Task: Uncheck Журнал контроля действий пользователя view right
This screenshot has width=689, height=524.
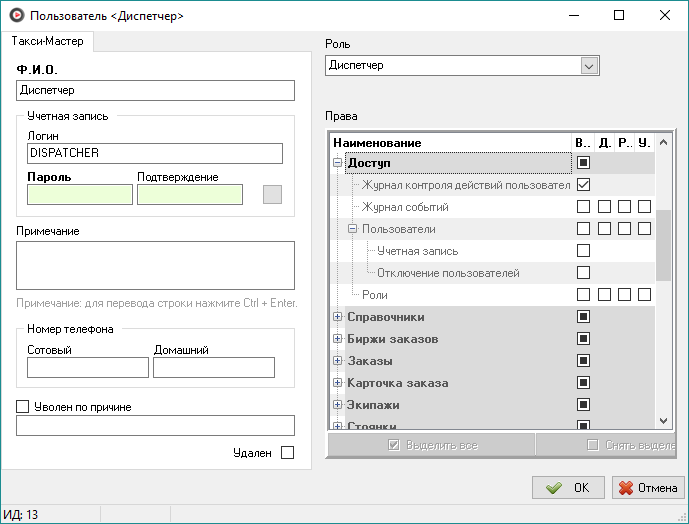Action: (x=584, y=185)
